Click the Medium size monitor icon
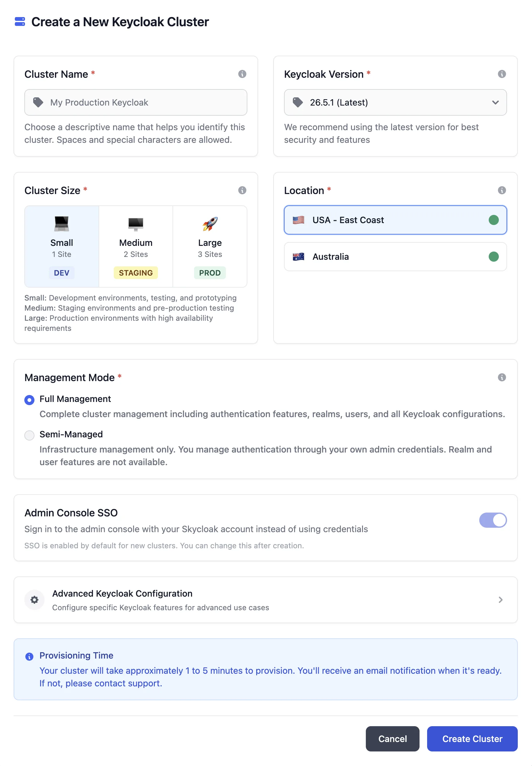Viewport: 532px width, 766px height. [x=136, y=224]
